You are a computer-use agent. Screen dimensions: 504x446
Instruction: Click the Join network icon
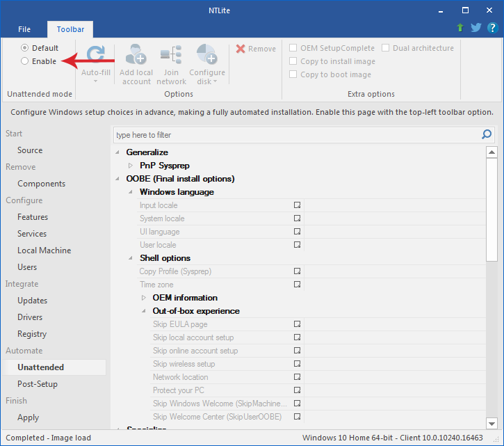click(x=171, y=54)
